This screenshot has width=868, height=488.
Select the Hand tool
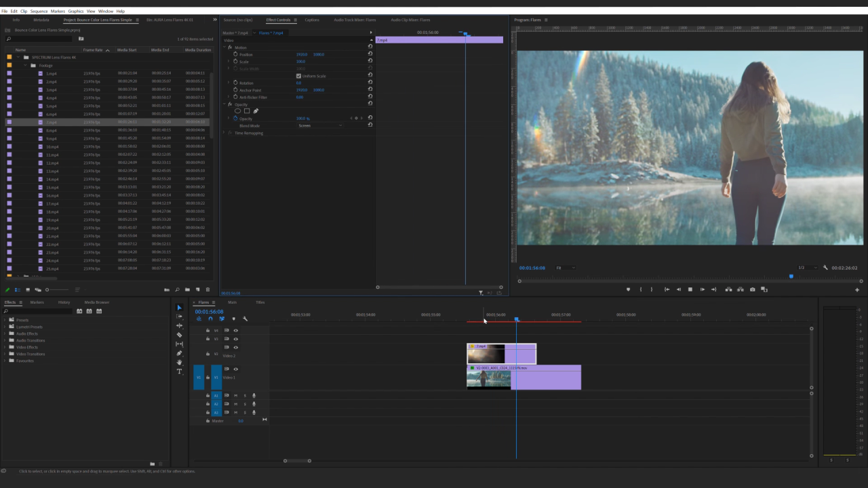[x=179, y=363]
